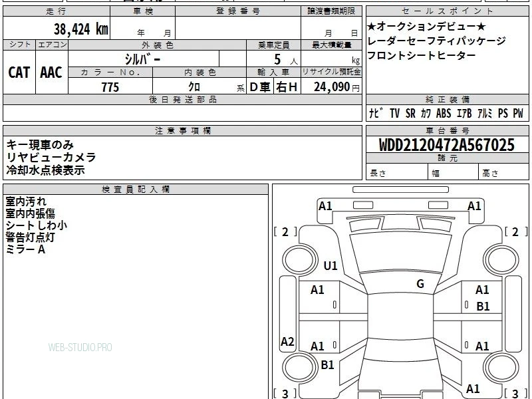Select the D車 cell
532x399 pixels.
(x=260, y=87)
